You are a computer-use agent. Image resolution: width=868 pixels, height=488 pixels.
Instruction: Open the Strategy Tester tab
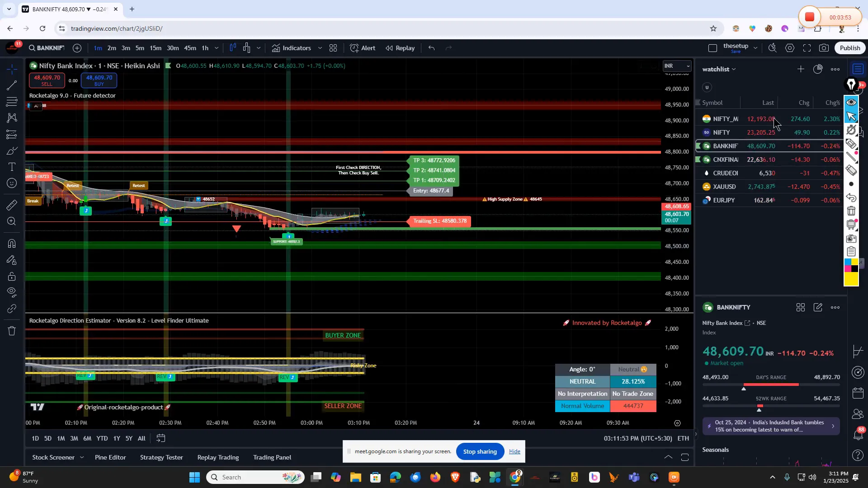coord(161,457)
